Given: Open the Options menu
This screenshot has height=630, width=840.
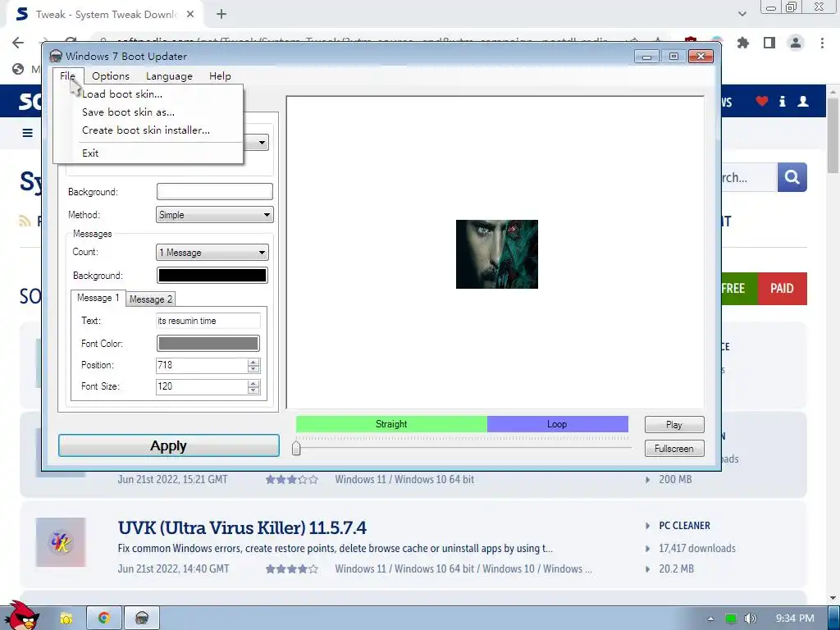Looking at the screenshot, I should [x=111, y=76].
